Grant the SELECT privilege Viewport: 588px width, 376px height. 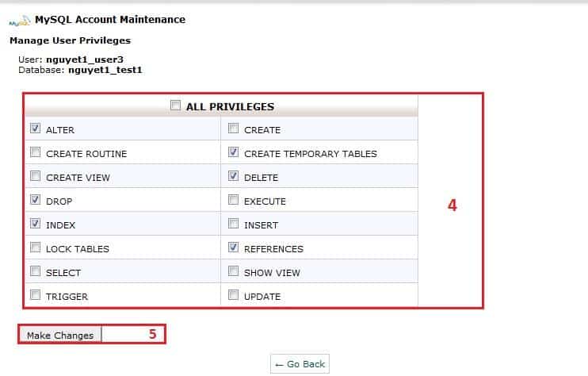pyautogui.click(x=35, y=271)
